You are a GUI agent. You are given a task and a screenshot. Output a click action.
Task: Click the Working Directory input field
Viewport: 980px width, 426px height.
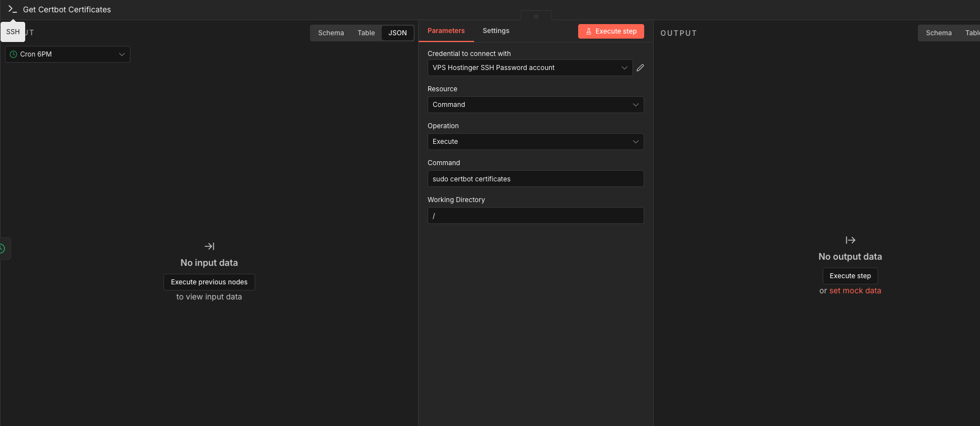click(x=536, y=216)
